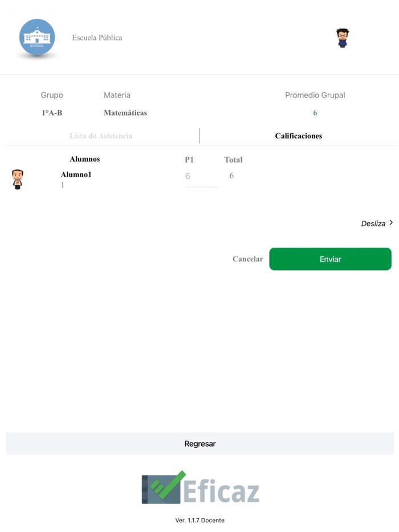
Task: Click the Cancelar link
Action: (x=247, y=259)
